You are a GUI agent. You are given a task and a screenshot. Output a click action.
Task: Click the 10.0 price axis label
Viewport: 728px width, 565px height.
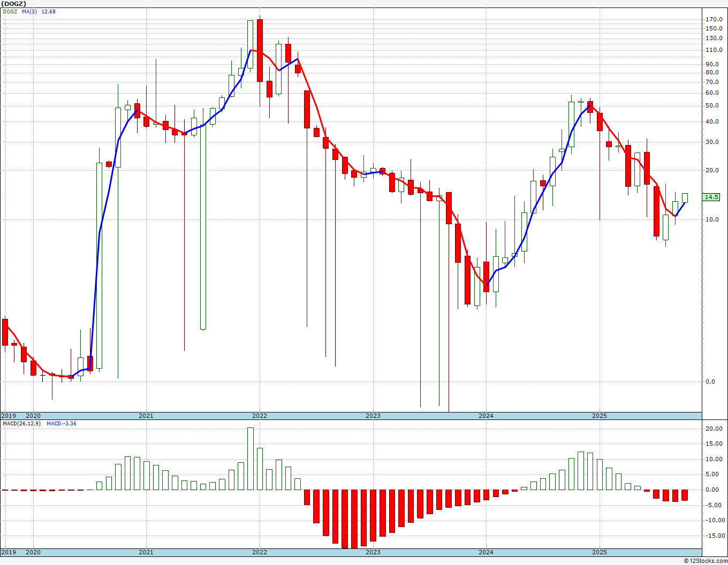click(712, 219)
